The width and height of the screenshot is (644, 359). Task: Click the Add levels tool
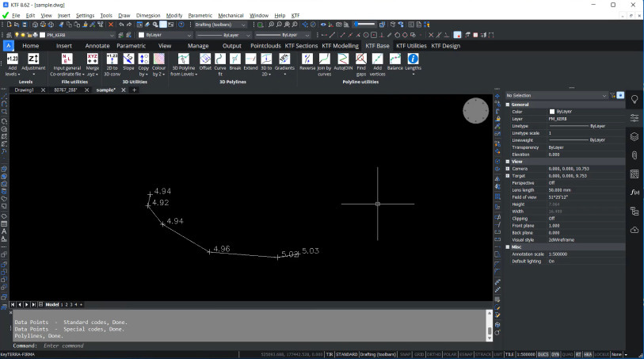(13, 64)
